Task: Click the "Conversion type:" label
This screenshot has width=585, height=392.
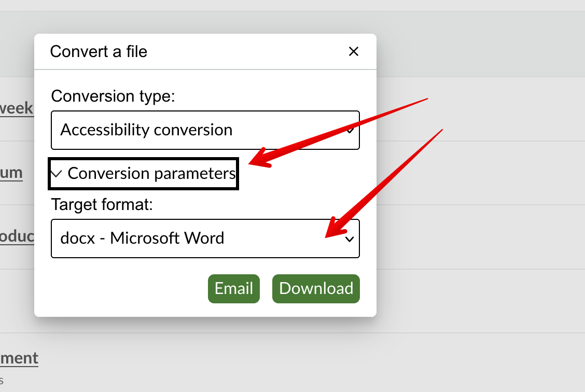Action: pyautogui.click(x=114, y=96)
